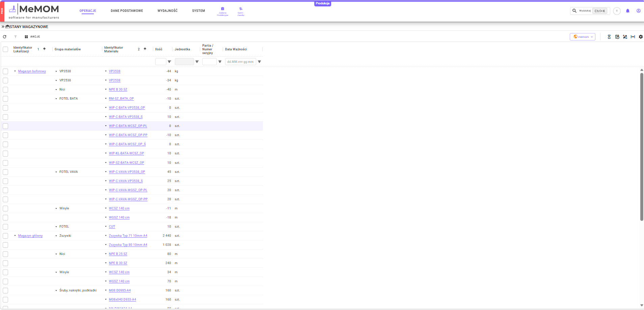The height and width of the screenshot is (310, 644).
Task: Focus the Data Ważności date filter field
Action: [x=241, y=62]
